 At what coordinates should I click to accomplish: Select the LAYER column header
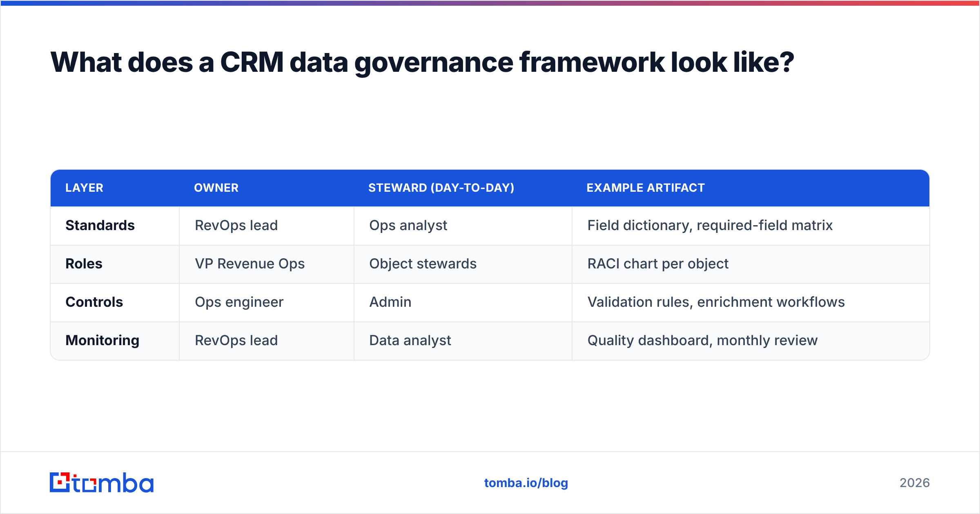(x=85, y=188)
